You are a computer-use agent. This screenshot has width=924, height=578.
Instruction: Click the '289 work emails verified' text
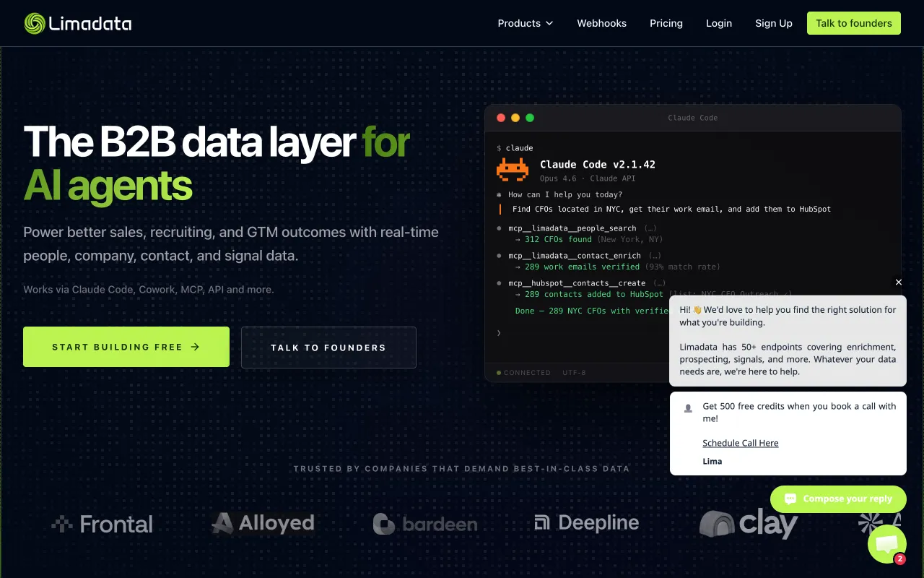coord(582,267)
